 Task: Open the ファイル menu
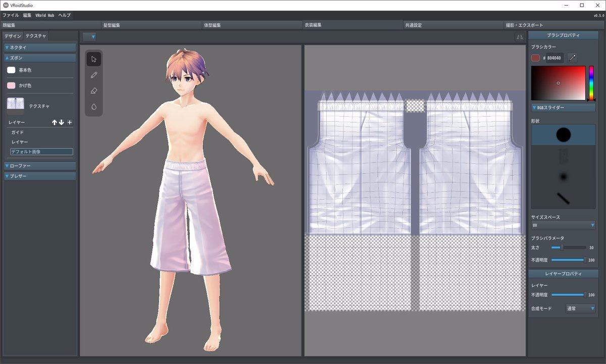coord(11,15)
